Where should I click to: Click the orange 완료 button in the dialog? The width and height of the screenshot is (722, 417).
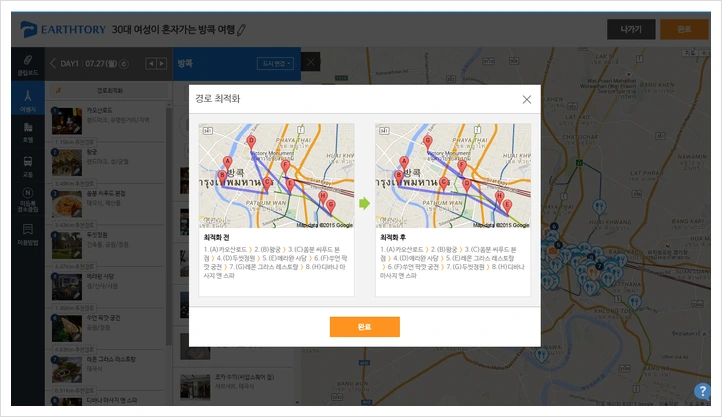(364, 327)
